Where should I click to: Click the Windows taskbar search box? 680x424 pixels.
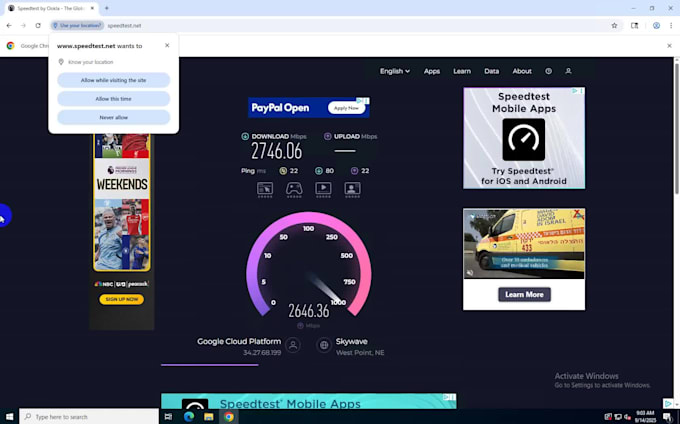89,417
